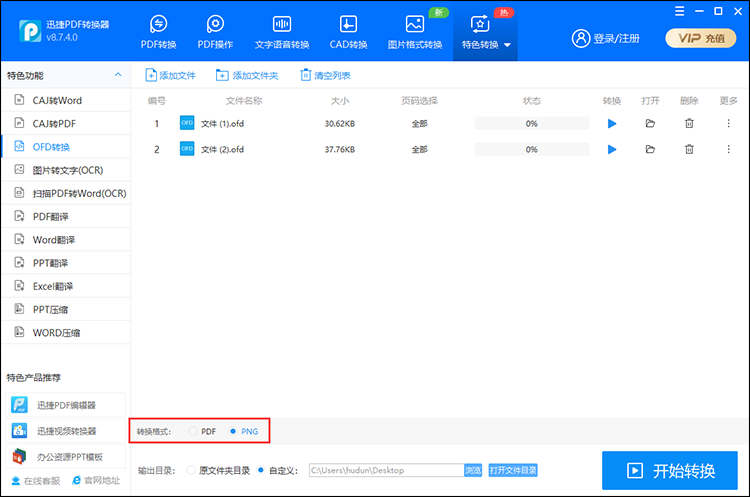Open 官网地址 link
750x497 pixels.
(96, 480)
